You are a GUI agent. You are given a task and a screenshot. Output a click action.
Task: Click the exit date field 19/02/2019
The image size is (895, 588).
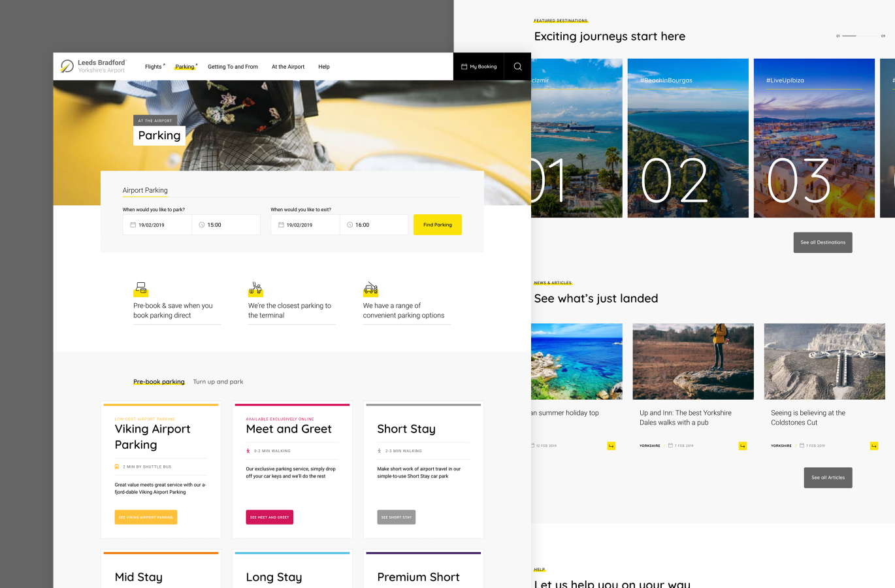tap(305, 225)
